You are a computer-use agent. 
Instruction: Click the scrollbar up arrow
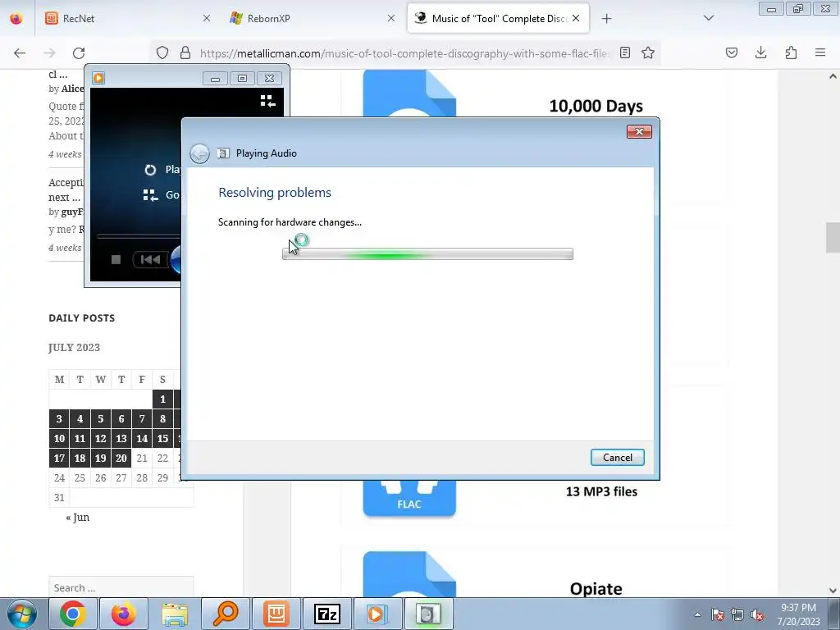833,76
